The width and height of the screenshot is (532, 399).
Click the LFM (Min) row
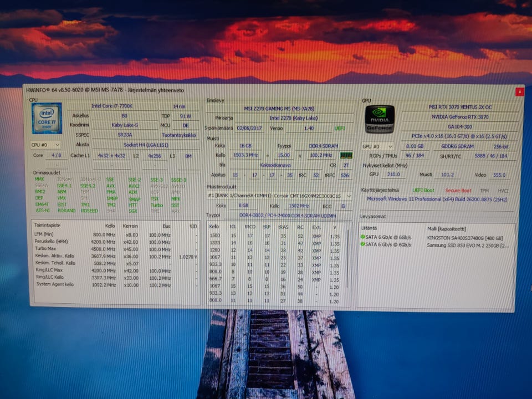pyautogui.click(x=116, y=235)
